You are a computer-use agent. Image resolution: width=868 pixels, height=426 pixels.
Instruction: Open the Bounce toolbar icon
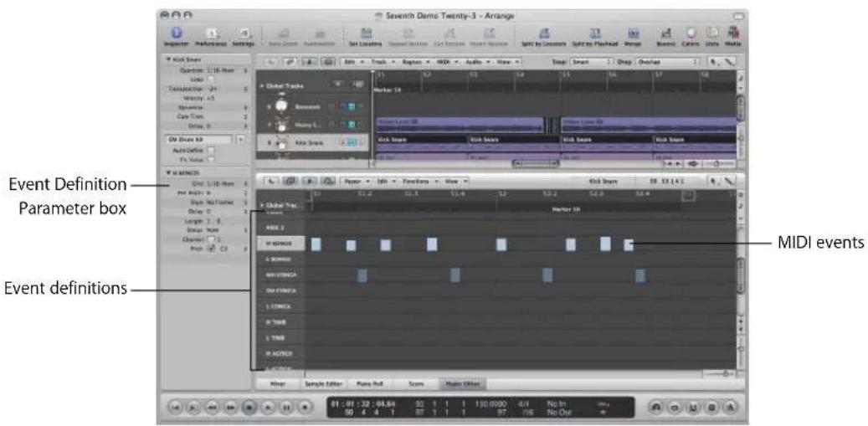[x=666, y=33]
